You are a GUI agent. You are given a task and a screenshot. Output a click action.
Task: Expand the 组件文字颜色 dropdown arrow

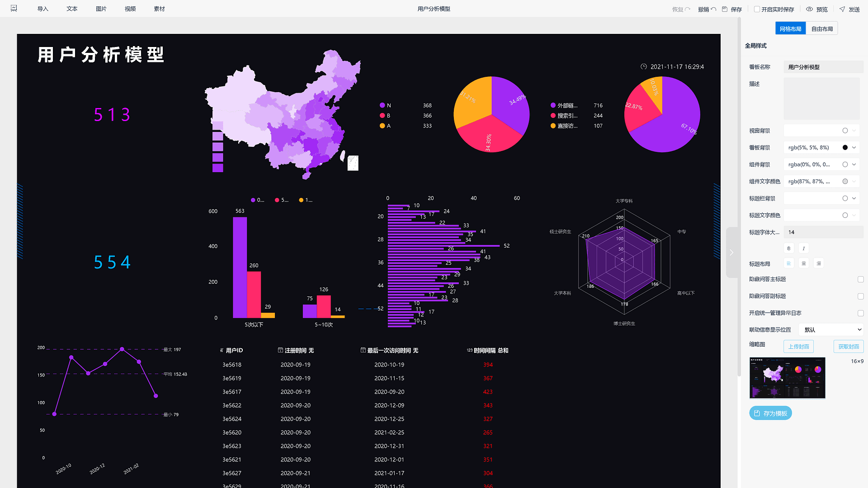pos(854,181)
